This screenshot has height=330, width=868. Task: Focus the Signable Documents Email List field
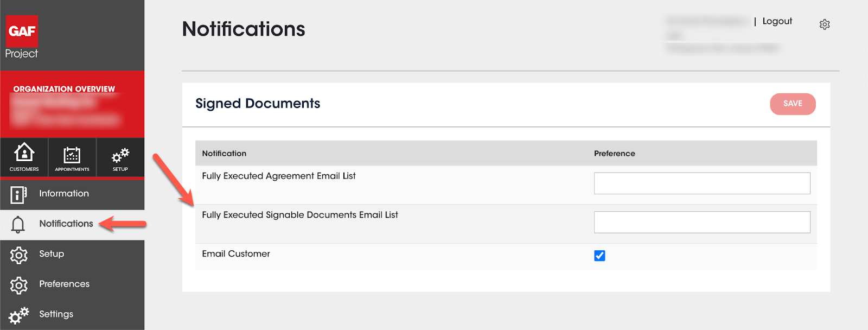point(702,222)
